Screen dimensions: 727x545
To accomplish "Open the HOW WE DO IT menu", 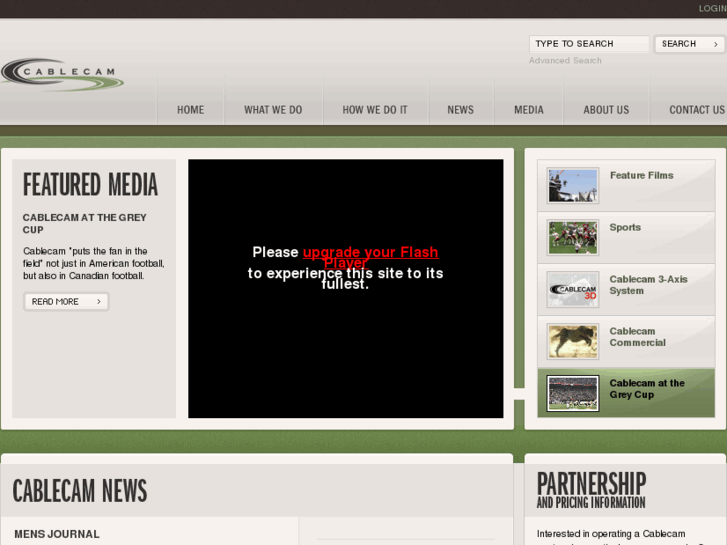I will (375, 110).
